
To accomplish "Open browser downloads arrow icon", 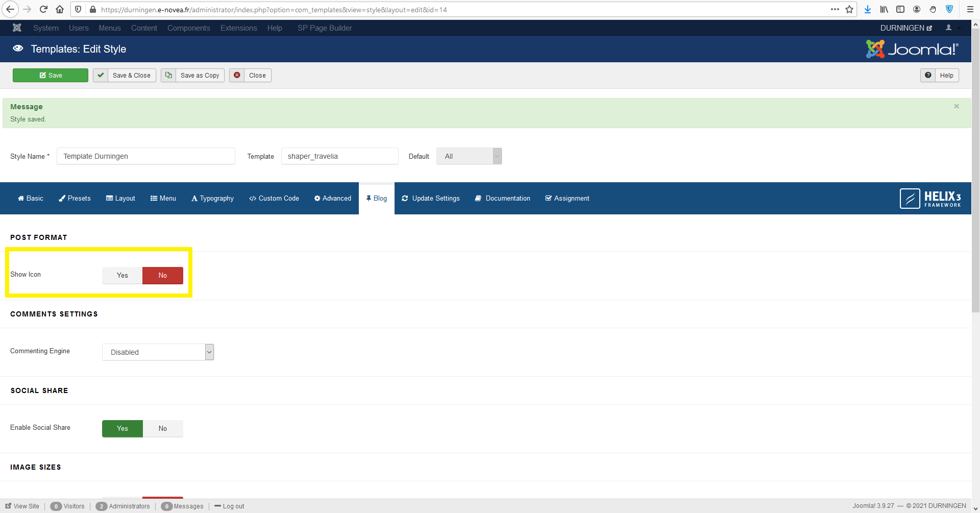I will pos(868,9).
